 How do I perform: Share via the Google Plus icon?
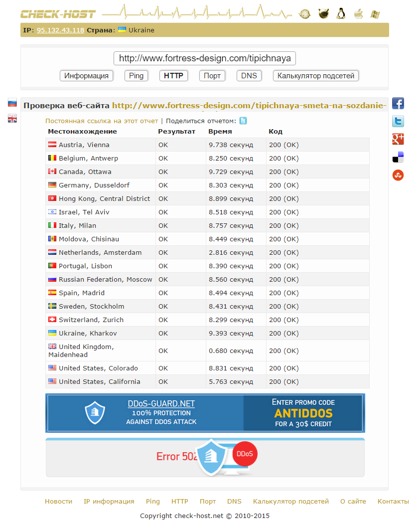pyautogui.click(x=398, y=139)
